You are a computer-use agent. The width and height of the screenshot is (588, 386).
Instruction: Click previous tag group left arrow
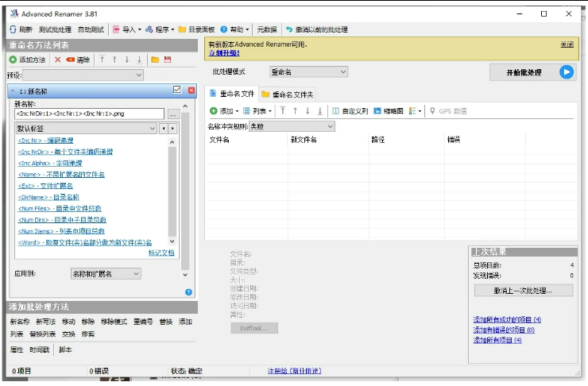click(164, 129)
